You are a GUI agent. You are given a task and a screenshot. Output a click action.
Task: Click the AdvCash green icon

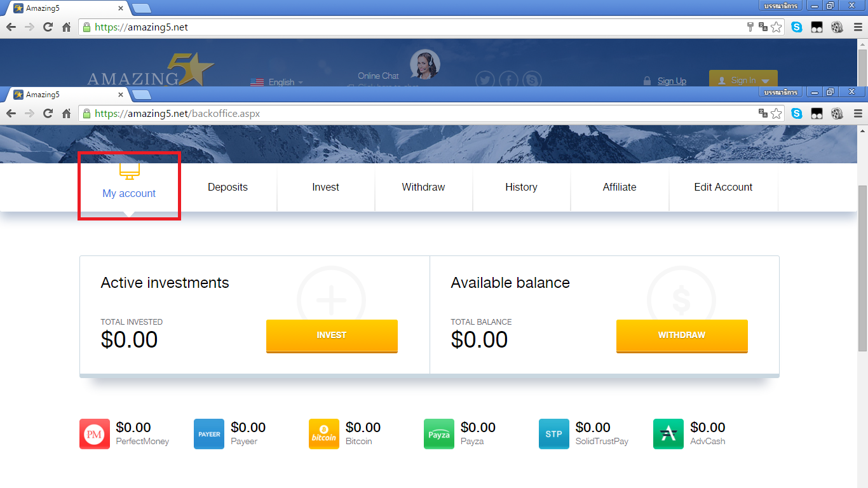[668, 434]
